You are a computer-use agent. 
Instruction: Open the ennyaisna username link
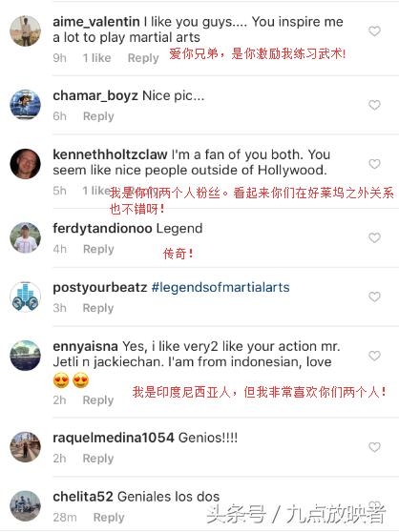point(85,346)
